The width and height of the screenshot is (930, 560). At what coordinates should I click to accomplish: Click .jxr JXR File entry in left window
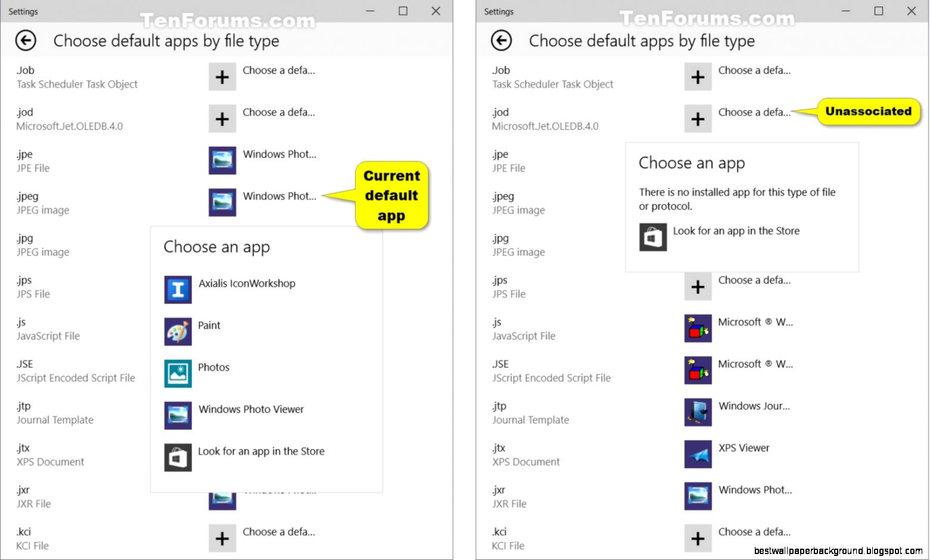33,497
